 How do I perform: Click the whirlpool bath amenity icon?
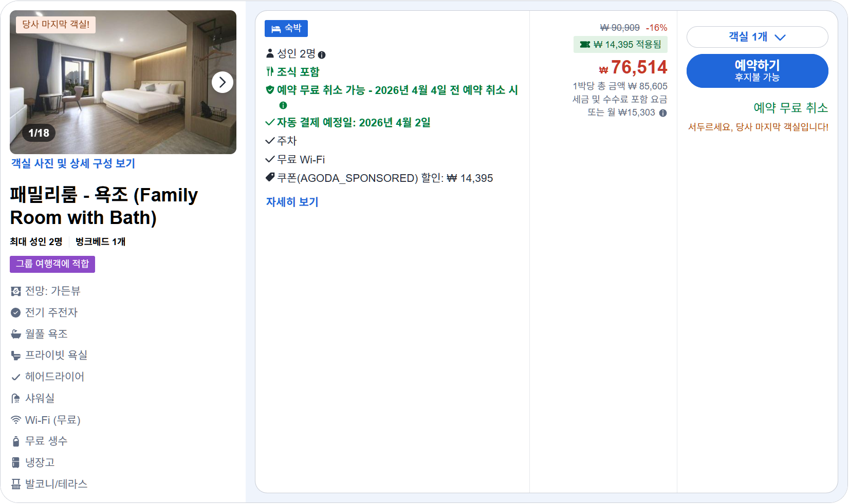coord(15,333)
